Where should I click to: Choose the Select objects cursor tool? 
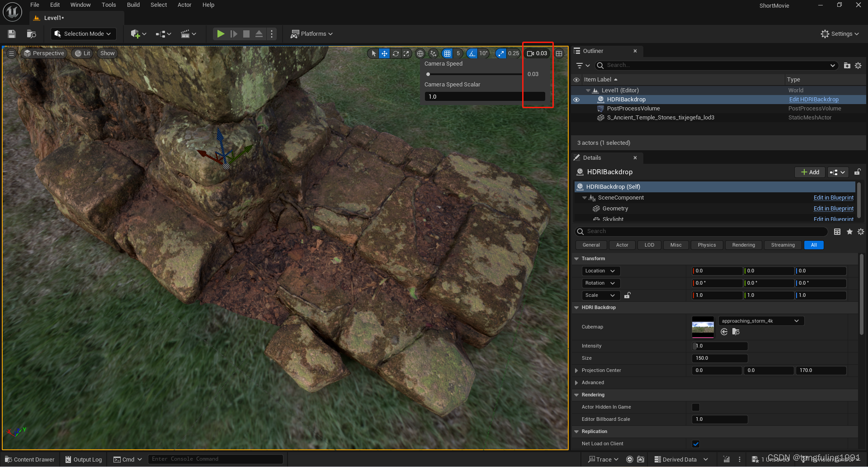(373, 53)
